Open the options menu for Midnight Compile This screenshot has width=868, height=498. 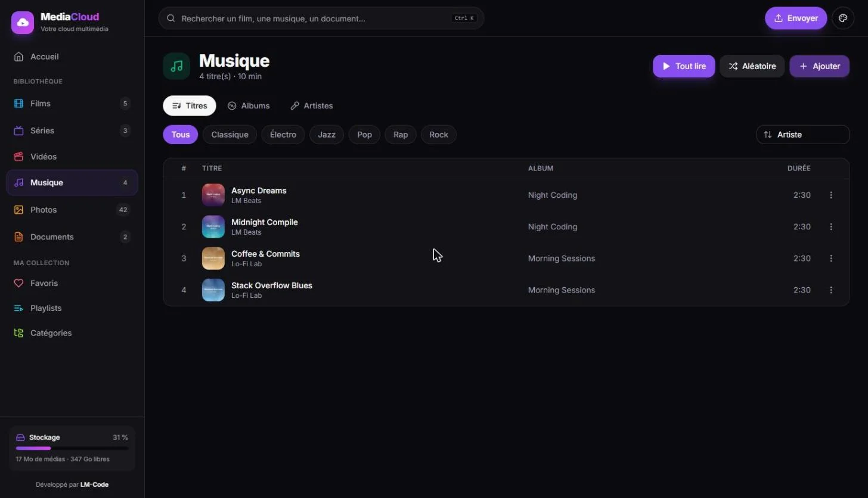click(831, 227)
